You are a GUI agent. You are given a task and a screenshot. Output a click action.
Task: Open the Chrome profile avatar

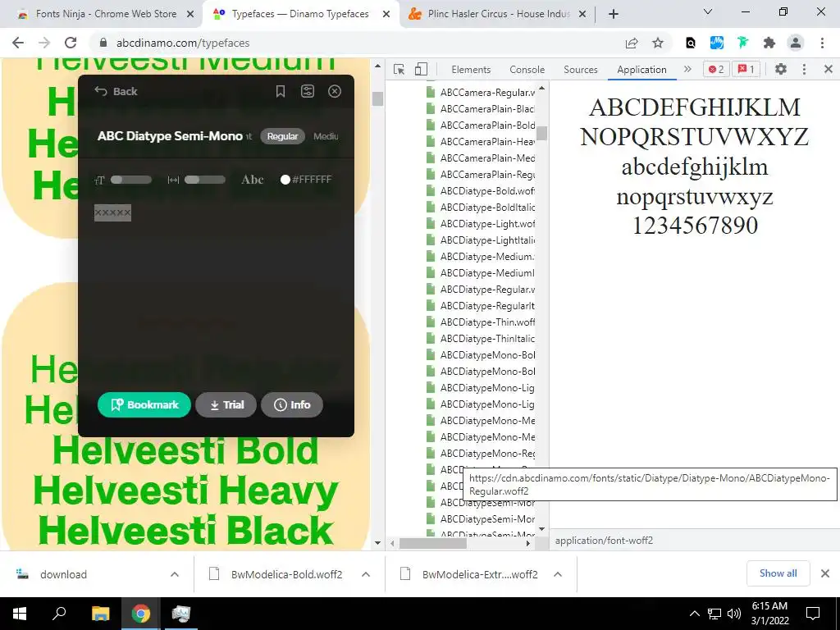(796, 43)
